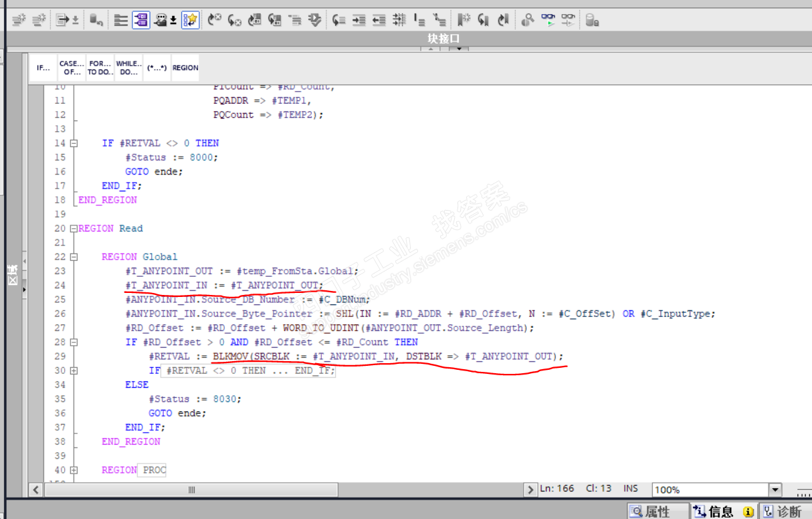Click the greyed down-arrow block icon
812x519 pixels.
[315, 20]
